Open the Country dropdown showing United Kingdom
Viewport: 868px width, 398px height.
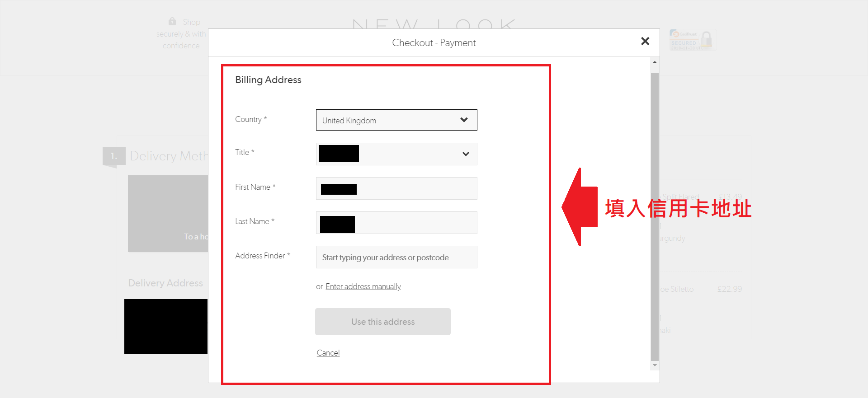tap(396, 120)
